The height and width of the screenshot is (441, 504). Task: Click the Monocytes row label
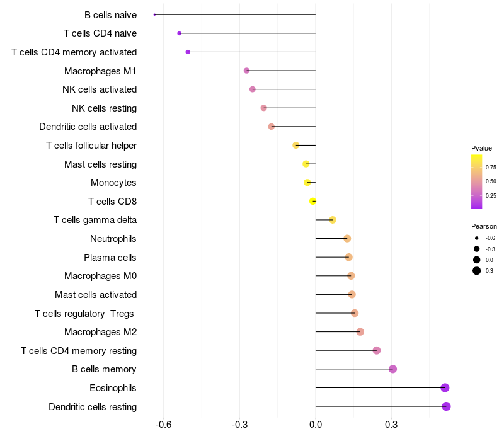(113, 183)
